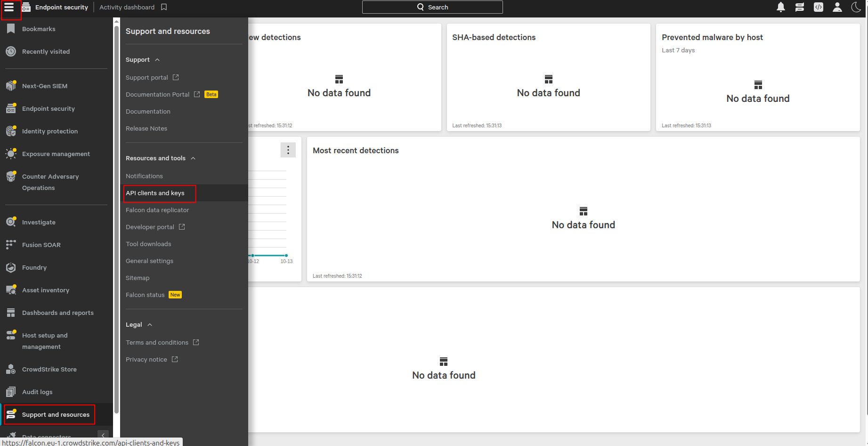Collapse the sidebar with arrow button
The image size is (868, 446).
103,435
